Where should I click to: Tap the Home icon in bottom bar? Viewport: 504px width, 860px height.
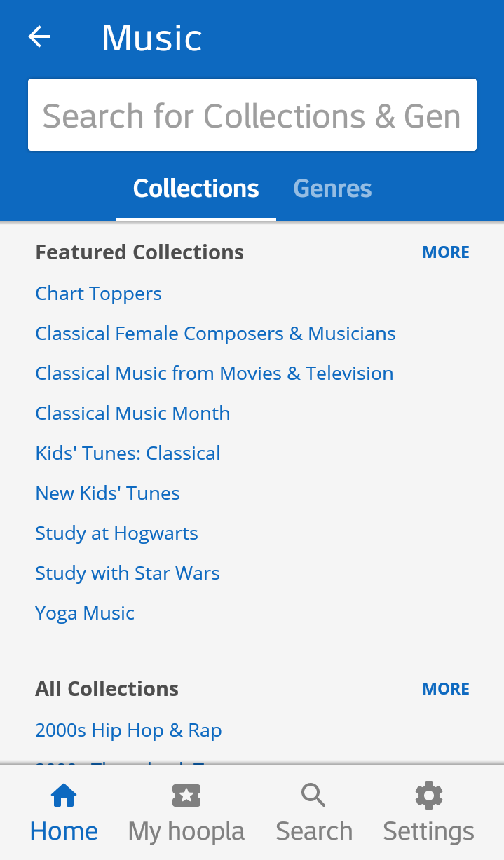[x=64, y=796]
